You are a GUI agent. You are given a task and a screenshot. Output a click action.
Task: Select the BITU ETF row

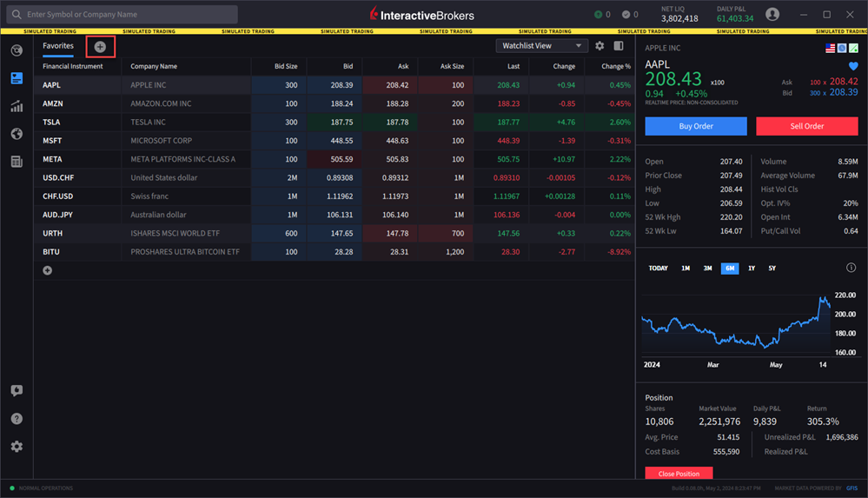coord(335,251)
